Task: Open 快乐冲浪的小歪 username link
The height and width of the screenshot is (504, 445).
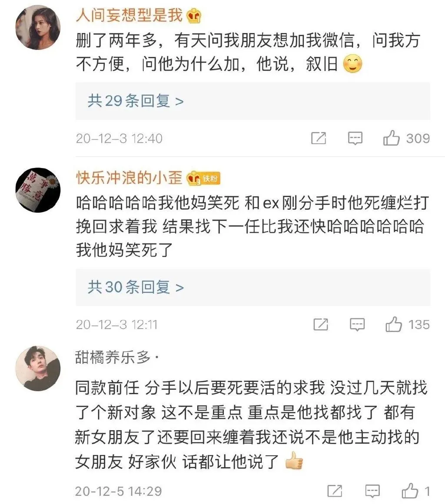Action: pos(130,178)
